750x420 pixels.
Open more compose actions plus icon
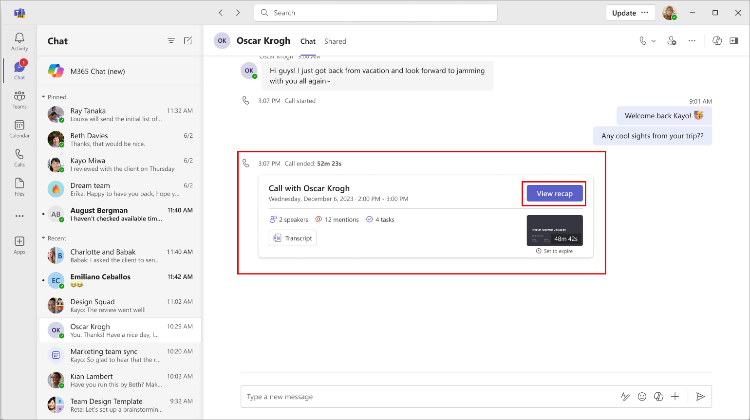pyautogui.click(x=675, y=397)
